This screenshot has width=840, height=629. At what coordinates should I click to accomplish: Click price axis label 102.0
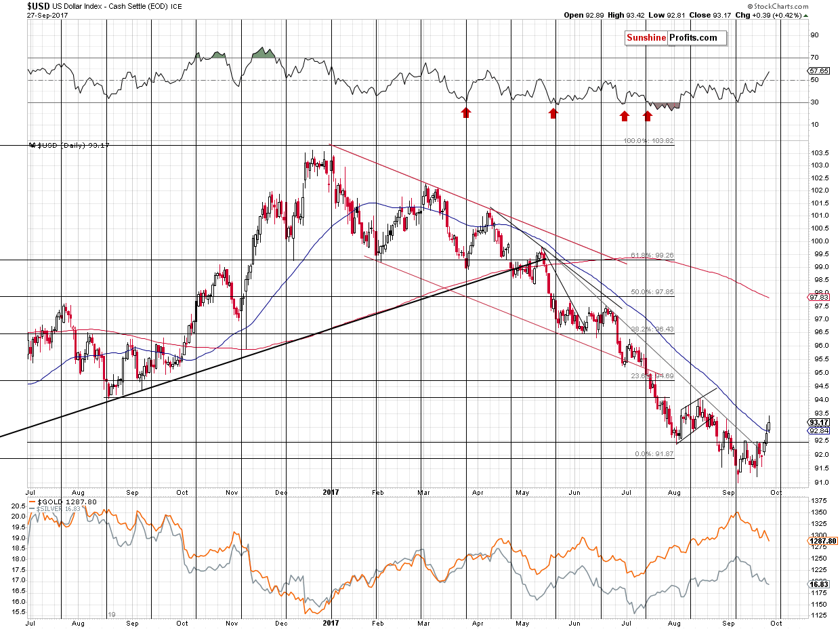click(x=818, y=190)
